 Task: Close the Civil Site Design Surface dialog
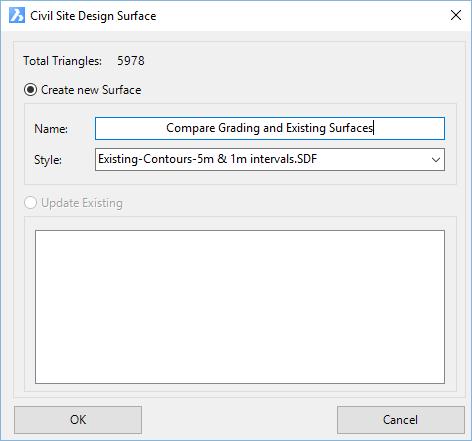coord(456,15)
